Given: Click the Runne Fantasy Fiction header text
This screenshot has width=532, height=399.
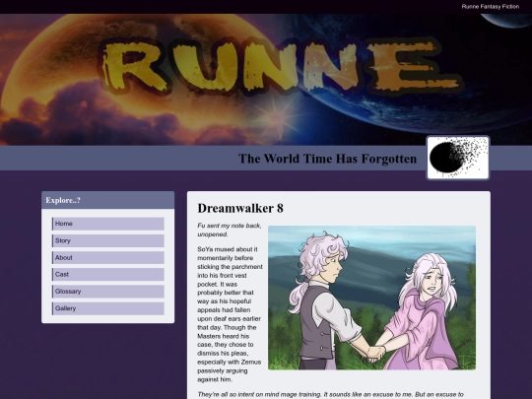Looking at the screenshot, I should (x=491, y=7).
